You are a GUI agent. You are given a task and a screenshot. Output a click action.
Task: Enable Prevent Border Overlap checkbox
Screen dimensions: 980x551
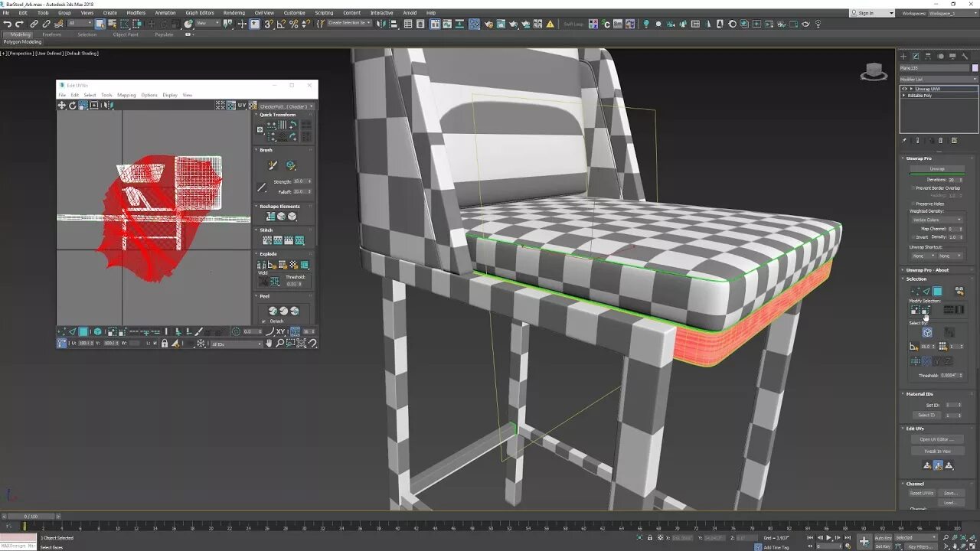click(913, 187)
